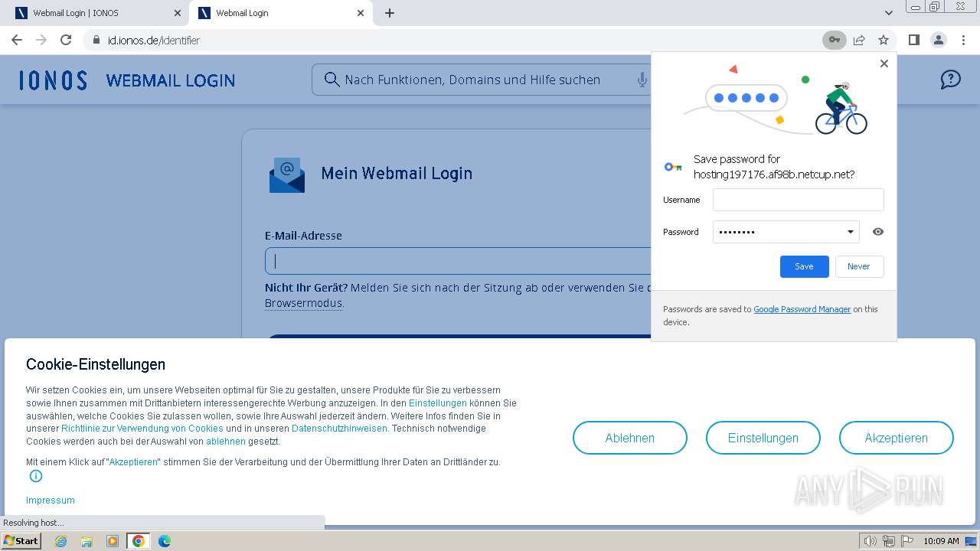Expand the saved password dropdown
Image resolution: width=980 pixels, height=551 pixels.
click(850, 232)
